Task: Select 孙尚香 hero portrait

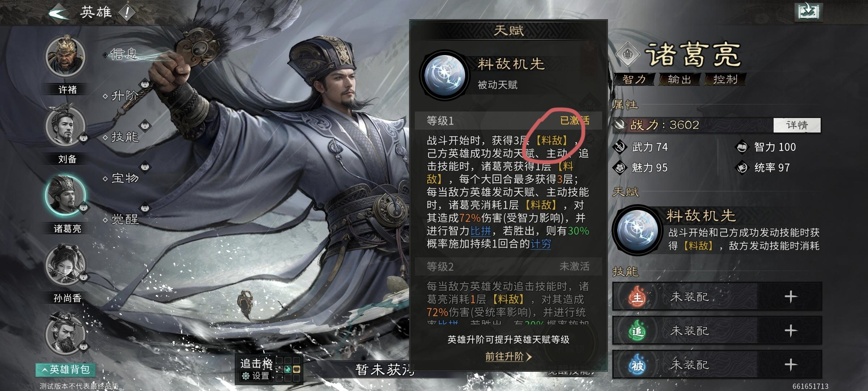Action: (66, 265)
